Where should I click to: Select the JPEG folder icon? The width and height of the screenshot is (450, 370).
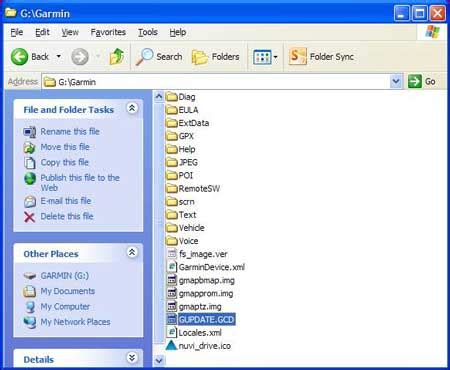[172, 162]
